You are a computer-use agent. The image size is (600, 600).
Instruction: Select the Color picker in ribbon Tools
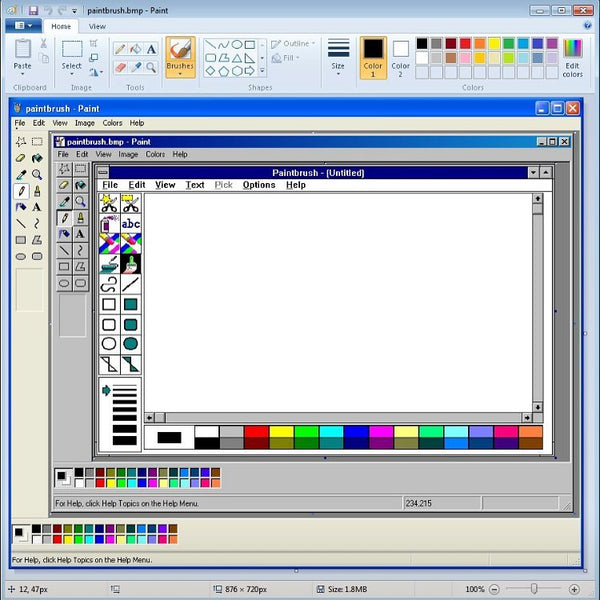pos(136,68)
